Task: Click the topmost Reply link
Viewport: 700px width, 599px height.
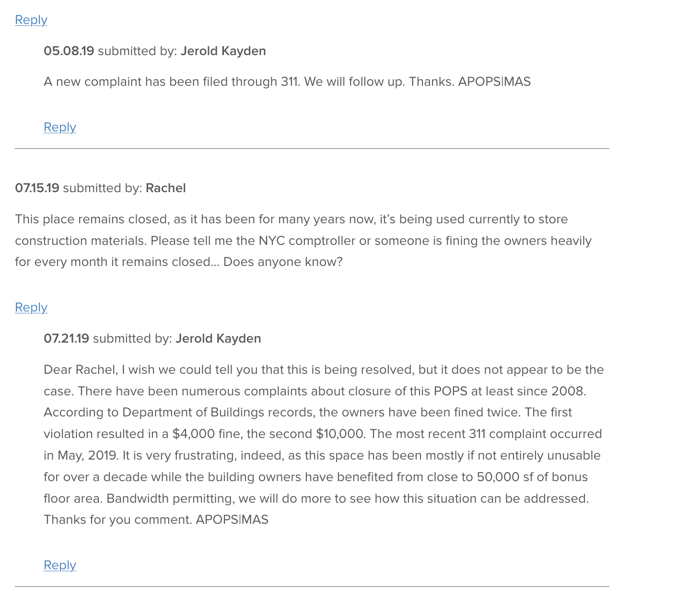Action: click(x=31, y=20)
